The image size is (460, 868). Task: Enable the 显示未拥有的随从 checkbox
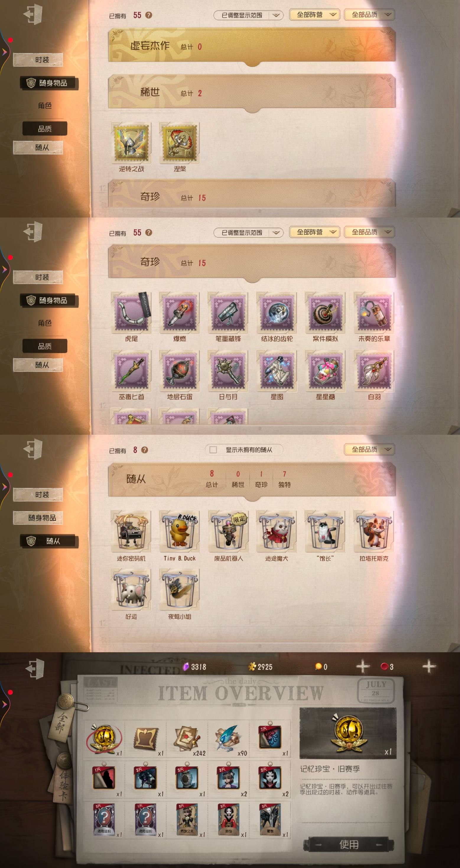[213, 450]
